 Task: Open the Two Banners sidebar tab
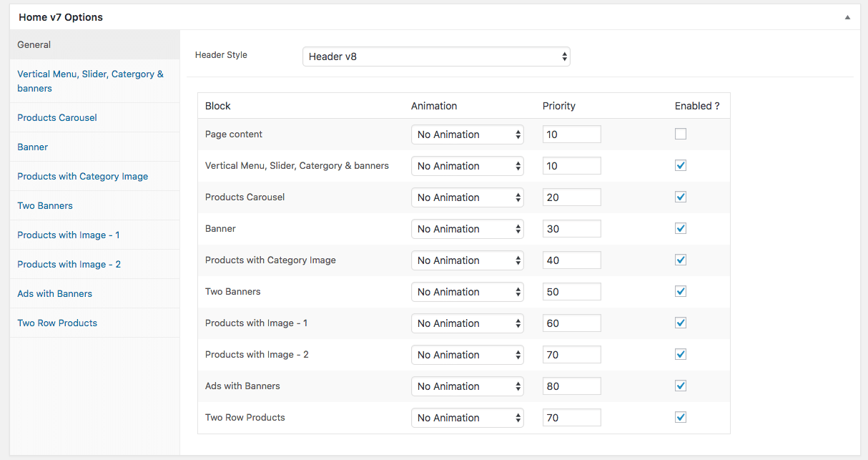pyautogui.click(x=94, y=205)
